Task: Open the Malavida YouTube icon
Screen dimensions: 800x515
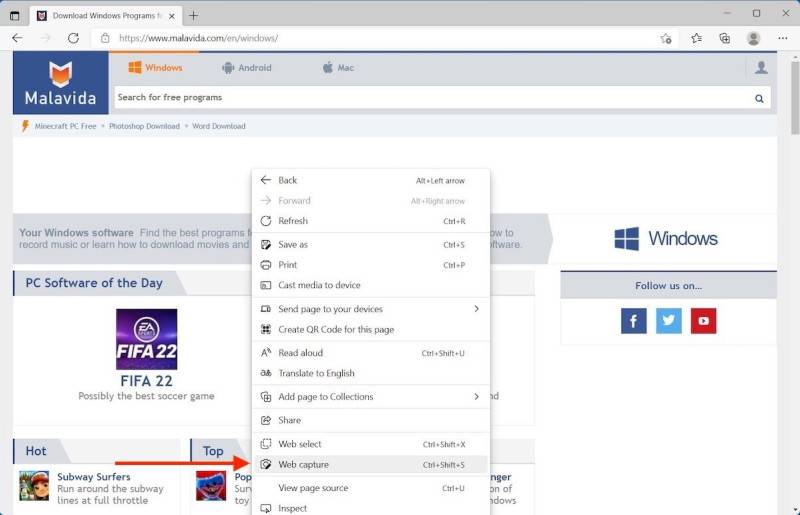Action: pyautogui.click(x=703, y=321)
